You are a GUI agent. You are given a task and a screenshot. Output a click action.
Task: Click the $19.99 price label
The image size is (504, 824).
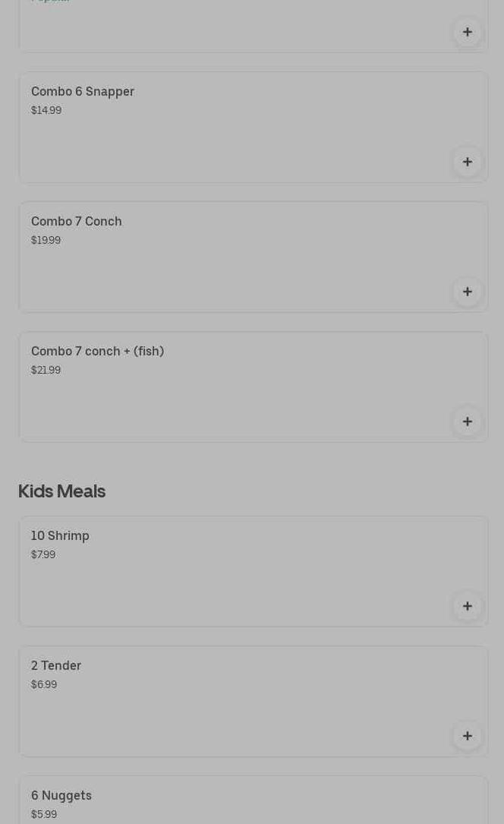[46, 240]
